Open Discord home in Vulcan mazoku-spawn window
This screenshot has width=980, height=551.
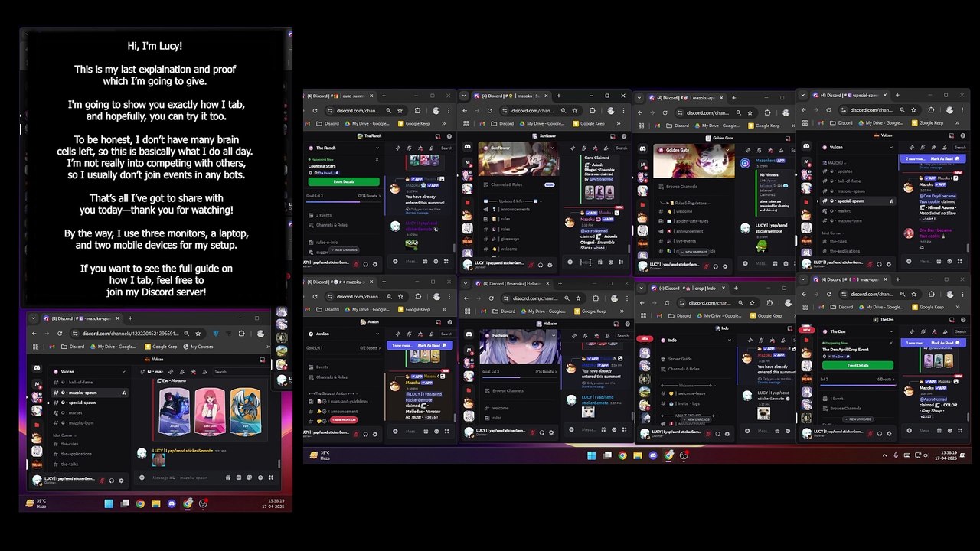pos(37,368)
